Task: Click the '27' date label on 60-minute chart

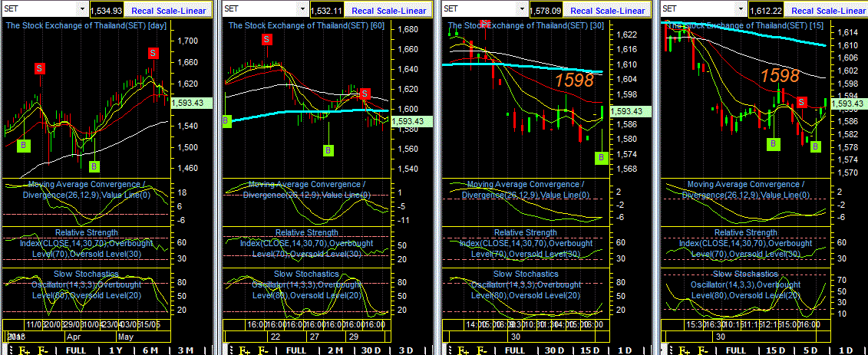Action: (x=314, y=336)
